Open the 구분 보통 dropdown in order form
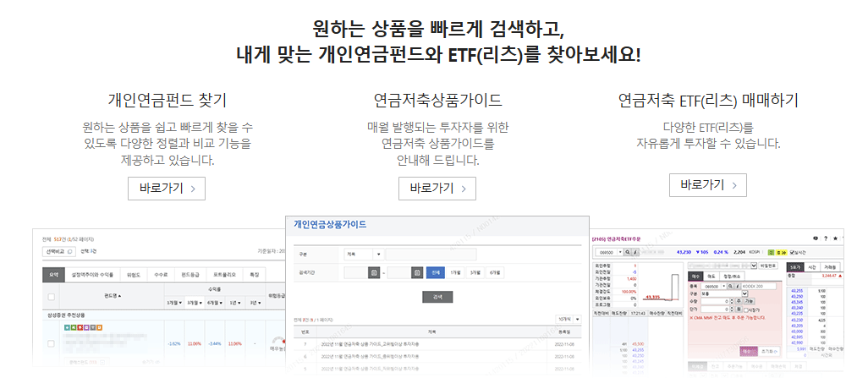The image size is (868, 378). click(725, 294)
